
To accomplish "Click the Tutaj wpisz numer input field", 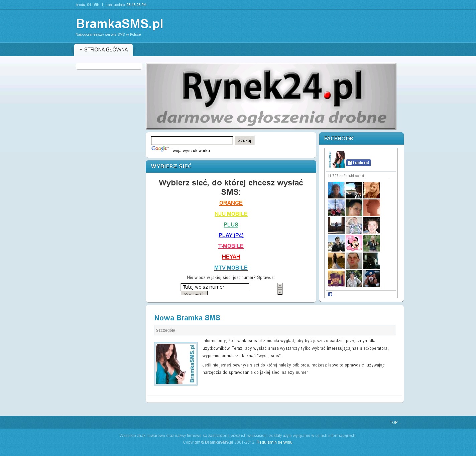I will pos(215,287).
